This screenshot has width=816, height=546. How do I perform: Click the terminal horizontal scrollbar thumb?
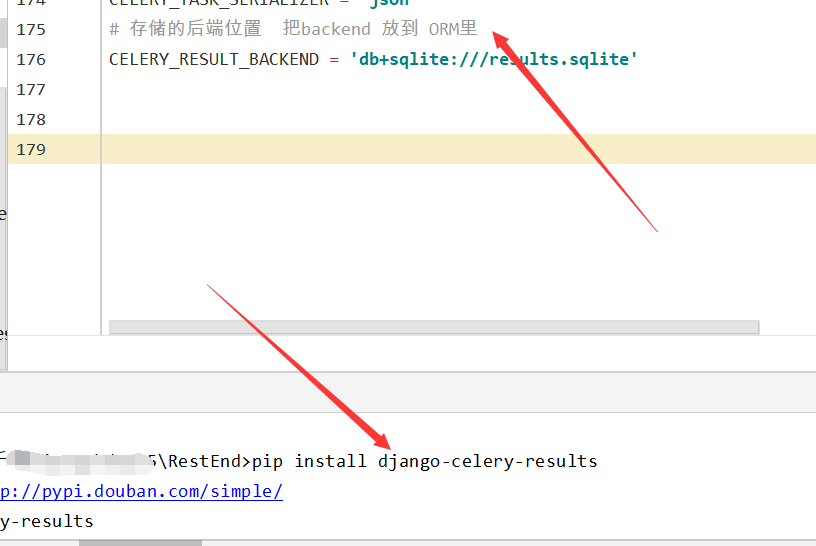pyautogui.click(x=141, y=543)
